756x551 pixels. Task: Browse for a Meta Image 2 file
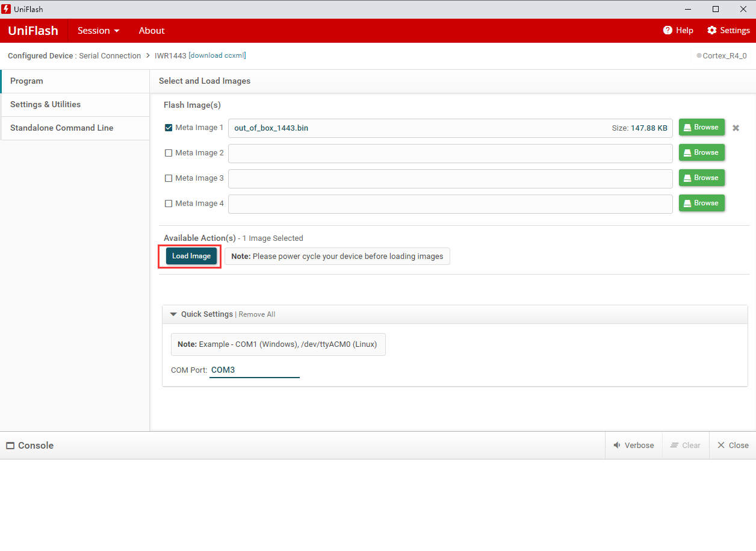click(x=701, y=152)
